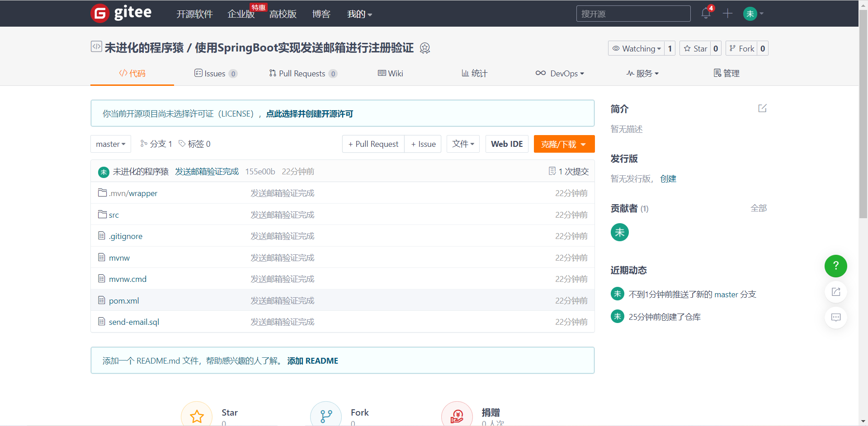This screenshot has width=868, height=426.
Task: Click the page vertical scrollbar
Action: point(863,113)
